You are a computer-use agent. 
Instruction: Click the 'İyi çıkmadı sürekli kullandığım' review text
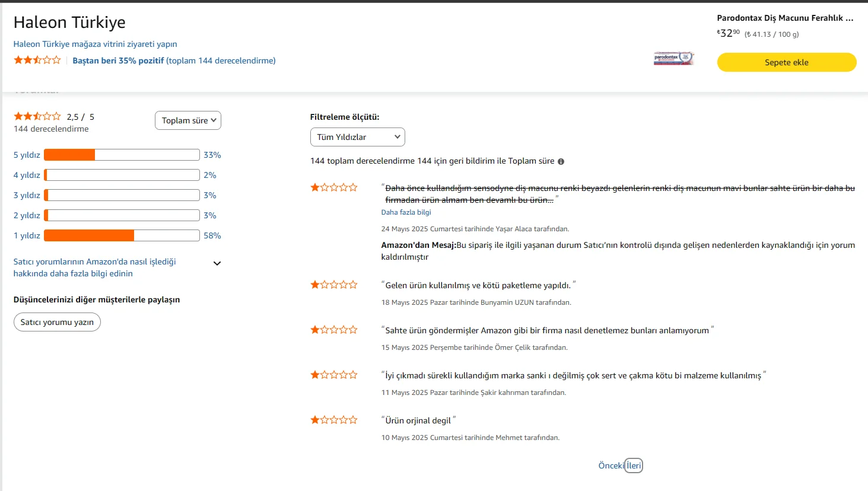click(574, 375)
